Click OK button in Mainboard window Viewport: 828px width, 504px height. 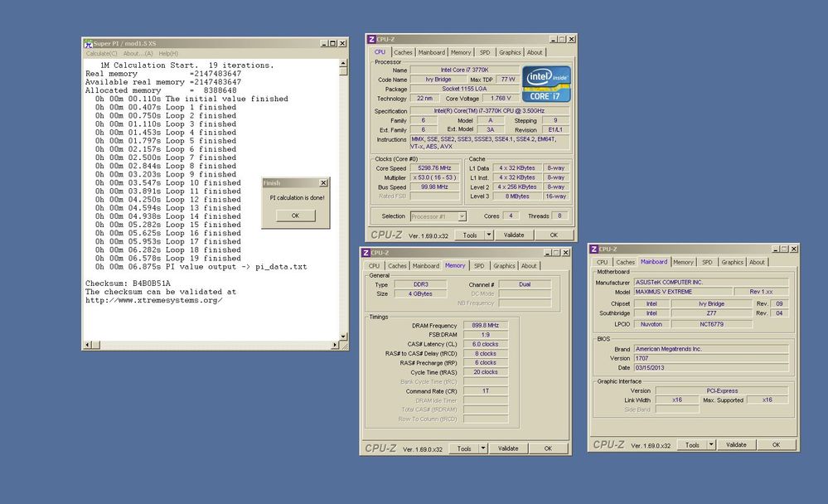pos(777,445)
